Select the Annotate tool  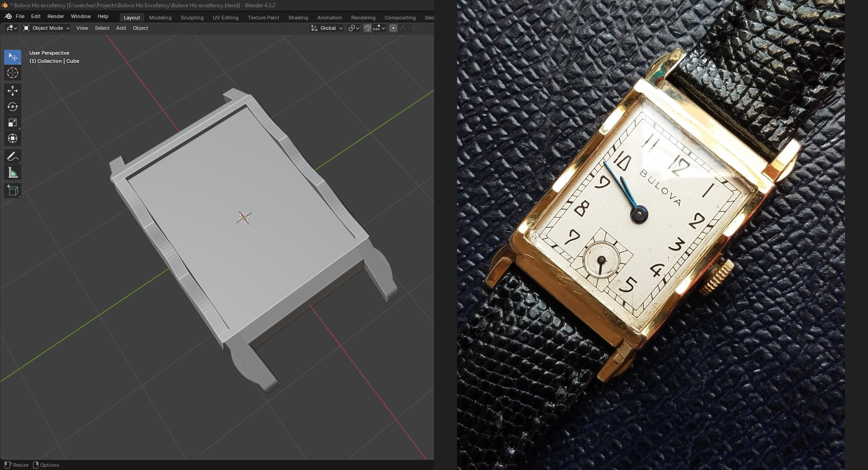[13, 157]
